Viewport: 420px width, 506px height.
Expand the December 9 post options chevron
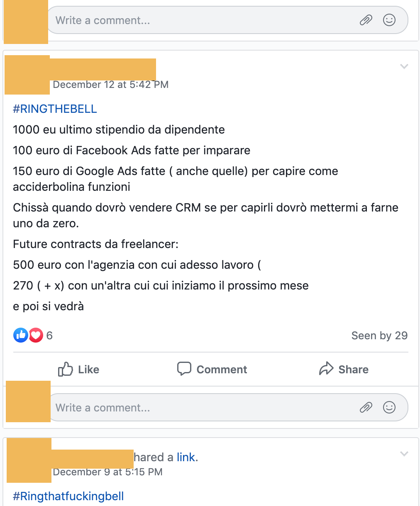click(404, 454)
